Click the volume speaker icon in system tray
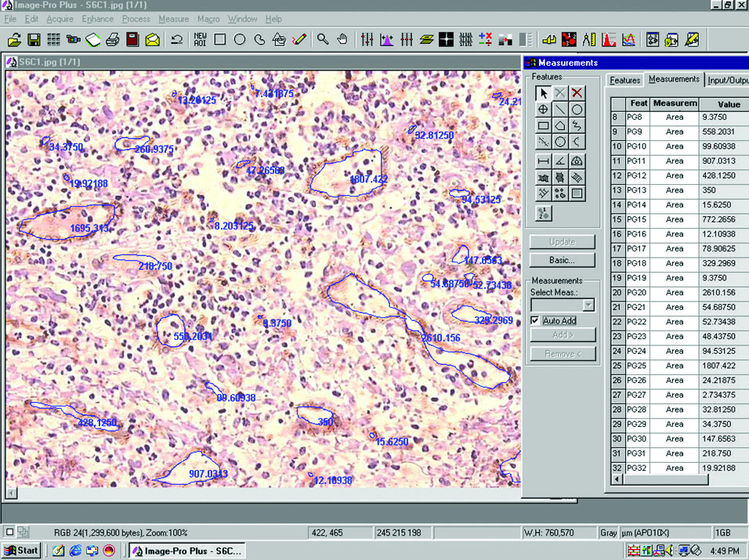Screen dimensions: 749x560 coord(670,551)
